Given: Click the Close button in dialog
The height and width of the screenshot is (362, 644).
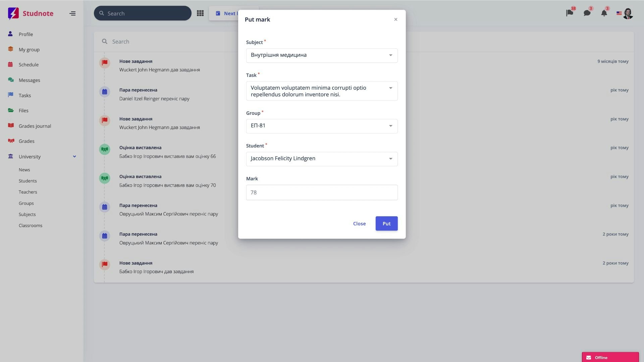Looking at the screenshot, I should click(359, 224).
